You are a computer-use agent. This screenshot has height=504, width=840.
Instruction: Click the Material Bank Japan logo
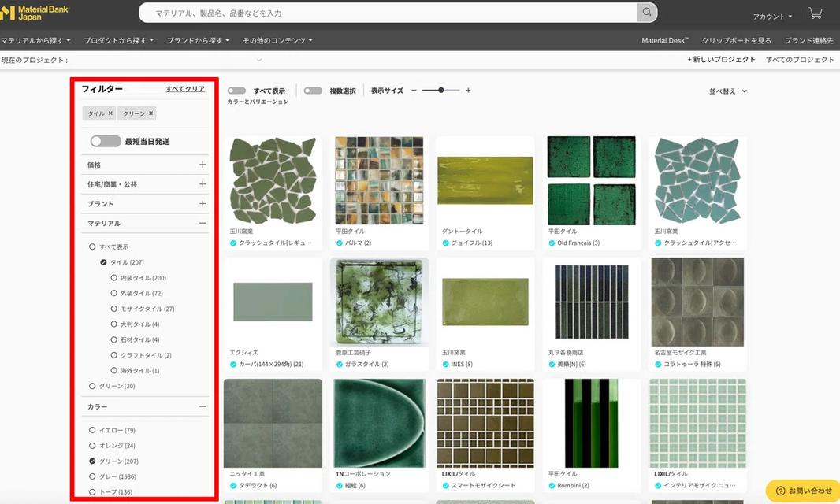(35, 13)
